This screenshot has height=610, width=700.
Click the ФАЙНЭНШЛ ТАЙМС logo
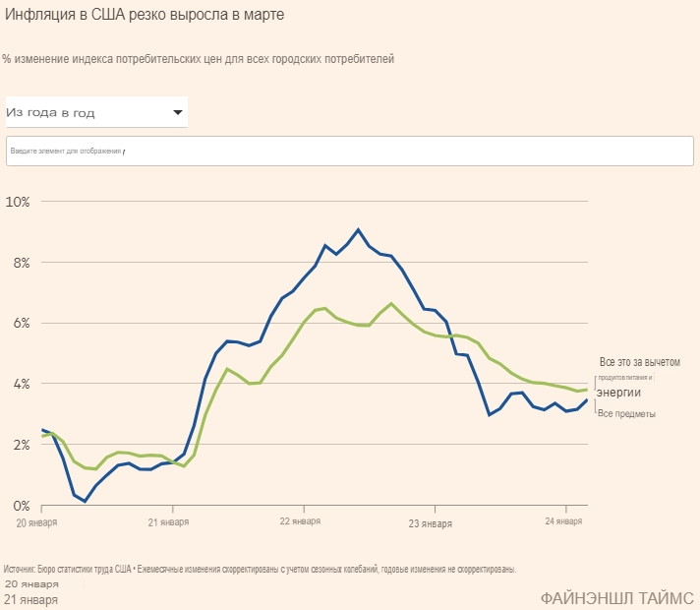pyautogui.click(x=616, y=598)
